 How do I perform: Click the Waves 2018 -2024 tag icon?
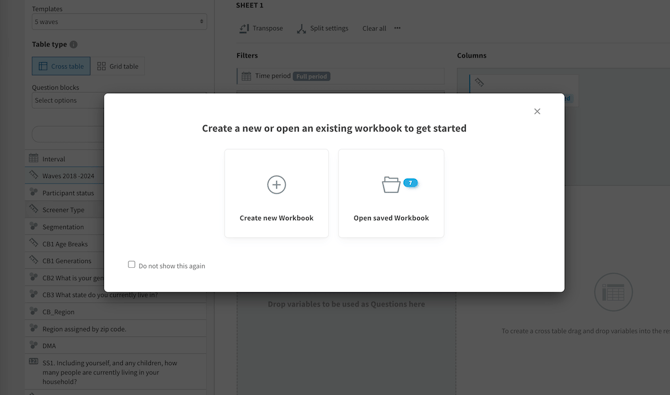click(x=33, y=174)
